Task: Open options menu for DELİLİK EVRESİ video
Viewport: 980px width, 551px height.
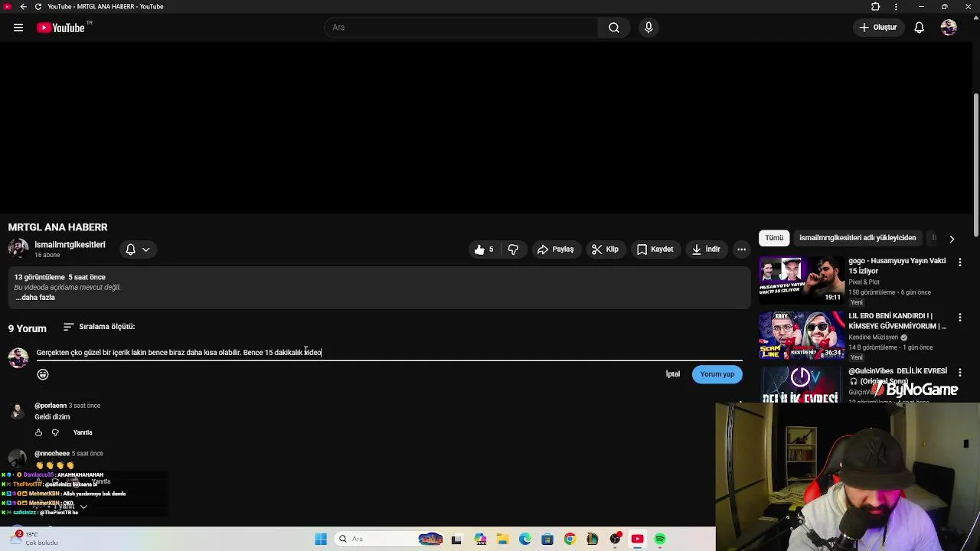Action: pyautogui.click(x=960, y=373)
